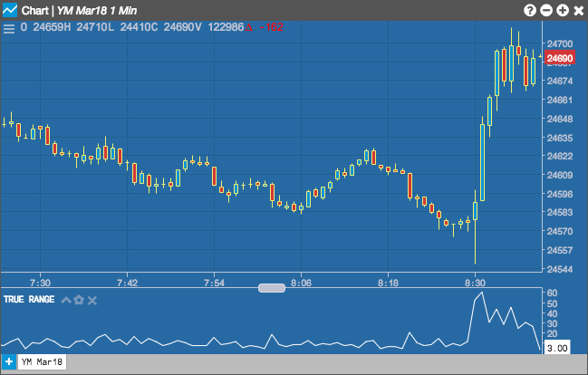588x375 pixels.
Task: Click the 24674 price axis label
Action: 560,81
